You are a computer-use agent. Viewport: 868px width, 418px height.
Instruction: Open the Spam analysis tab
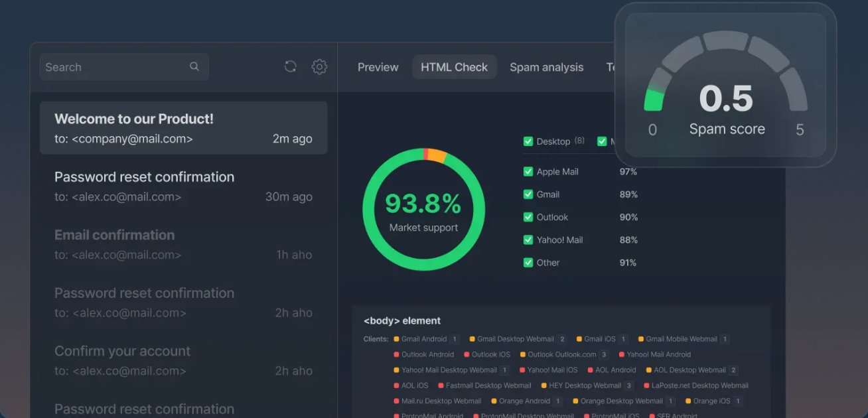point(547,67)
